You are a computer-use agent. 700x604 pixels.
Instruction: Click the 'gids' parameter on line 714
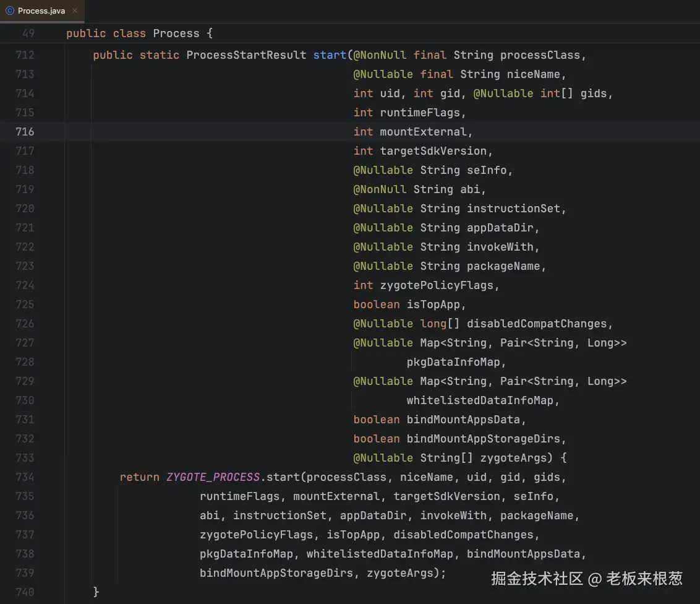click(x=593, y=93)
